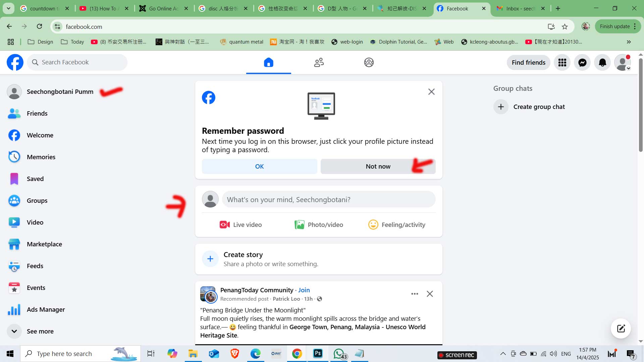Click the Facebook logo at top left
The width and height of the screenshot is (644, 362).
point(15,62)
